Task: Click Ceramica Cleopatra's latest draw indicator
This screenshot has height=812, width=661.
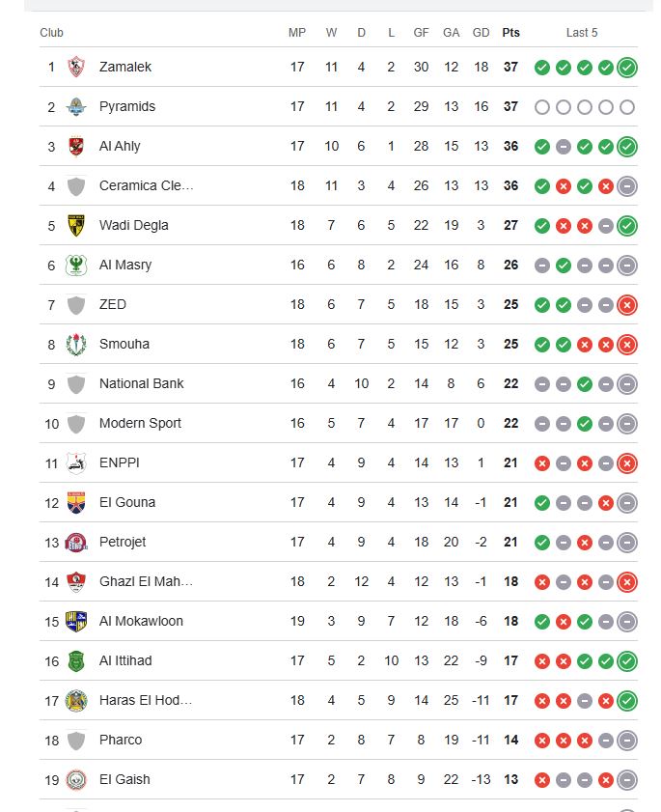Action: tap(627, 186)
